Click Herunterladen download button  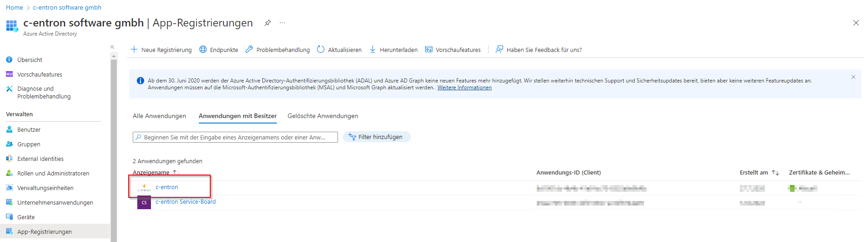pos(393,50)
